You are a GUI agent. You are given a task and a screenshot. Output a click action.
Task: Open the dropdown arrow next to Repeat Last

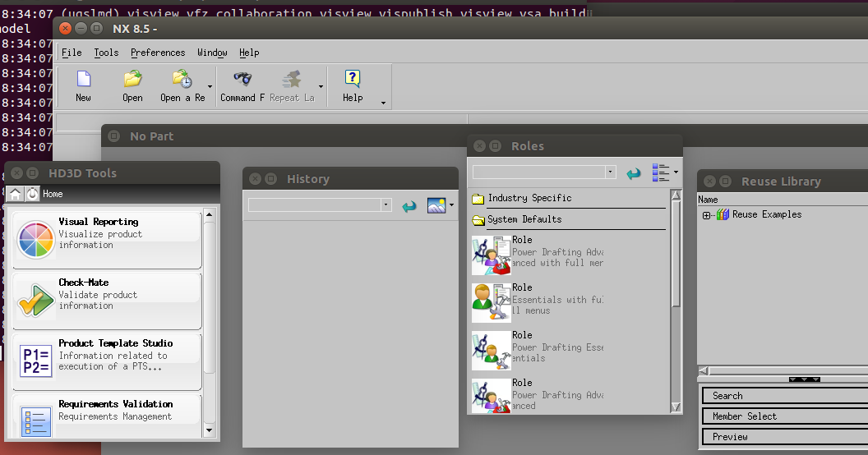[321, 87]
